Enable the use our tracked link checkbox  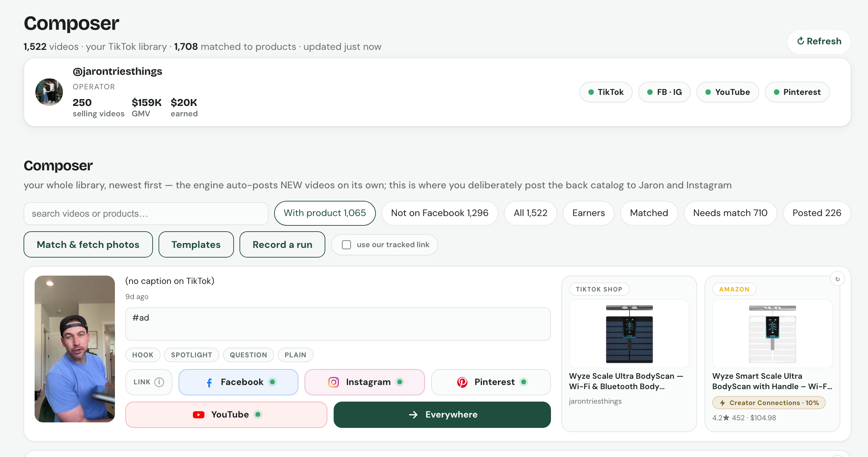tap(346, 245)
